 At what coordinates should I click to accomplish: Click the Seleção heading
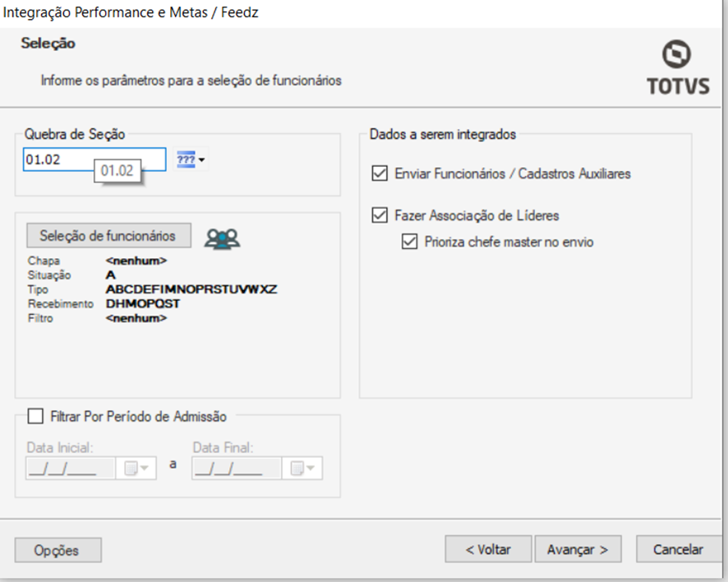[48, 44]
